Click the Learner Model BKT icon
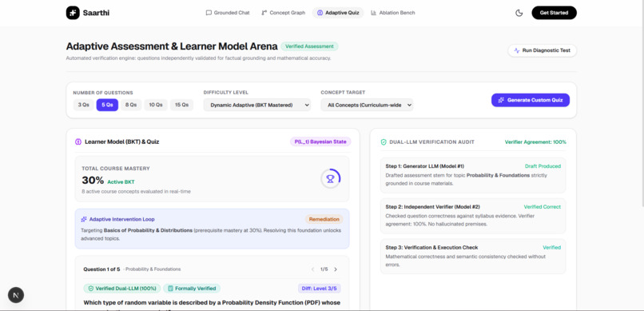This screenshot has height=311, width=644. coord(78,142)
